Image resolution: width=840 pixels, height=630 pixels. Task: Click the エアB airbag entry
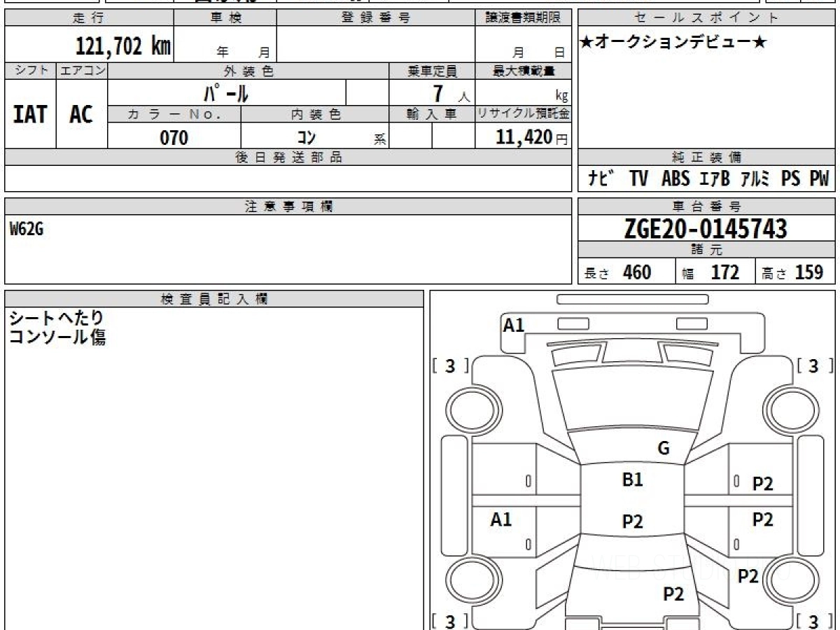click(715, 179)
